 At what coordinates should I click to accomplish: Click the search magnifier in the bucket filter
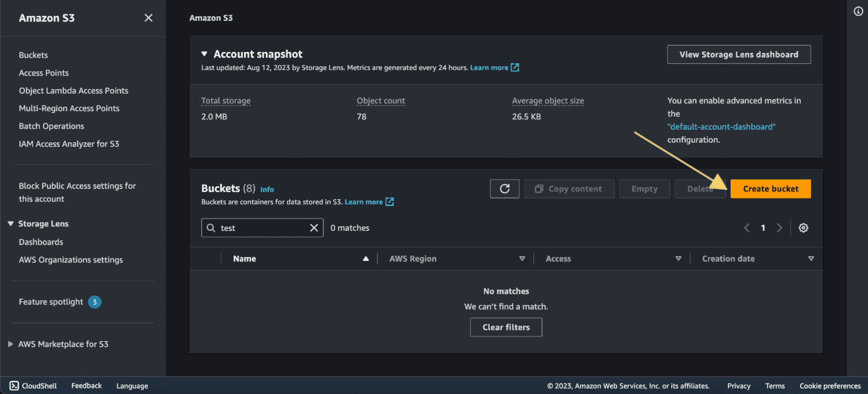211,227
